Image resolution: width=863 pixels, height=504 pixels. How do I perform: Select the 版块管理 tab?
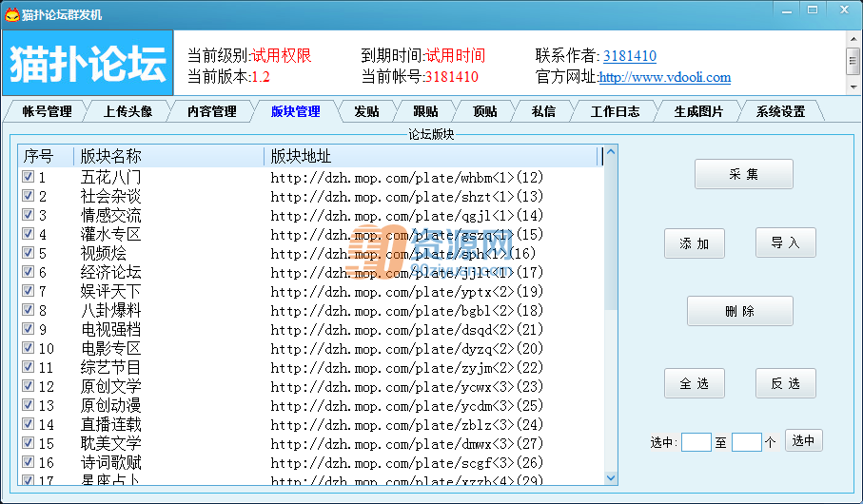[x=296, y=111]
